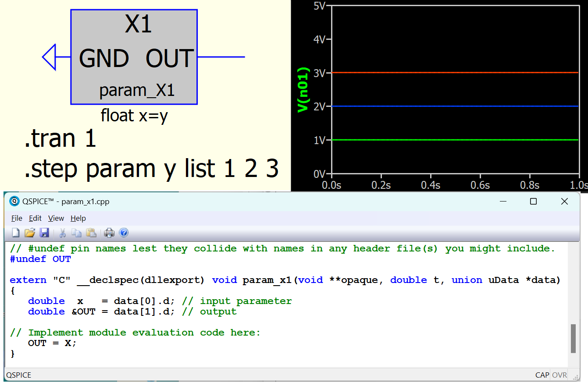Click the Copy toolbar icon
This screenshot has width=588, height=382.
pos(77,233)
